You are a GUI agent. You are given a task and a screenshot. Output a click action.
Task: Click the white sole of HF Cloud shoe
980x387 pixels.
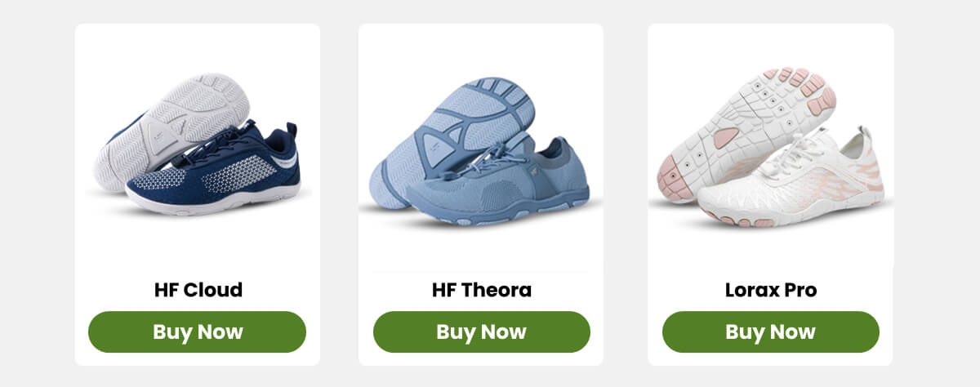pos(173,129)
